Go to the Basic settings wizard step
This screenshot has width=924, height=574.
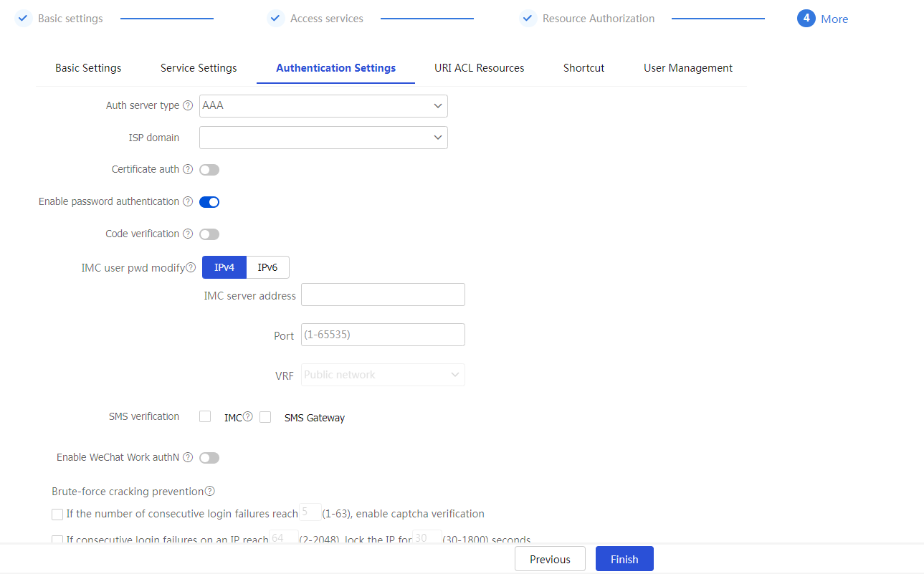tap(70, 19)
